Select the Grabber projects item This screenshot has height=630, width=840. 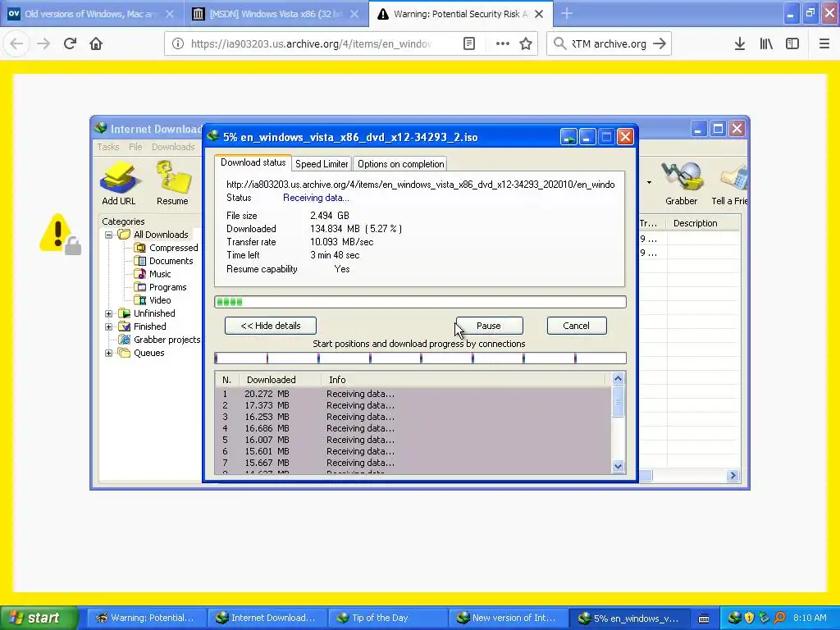[x=160, y=340]
